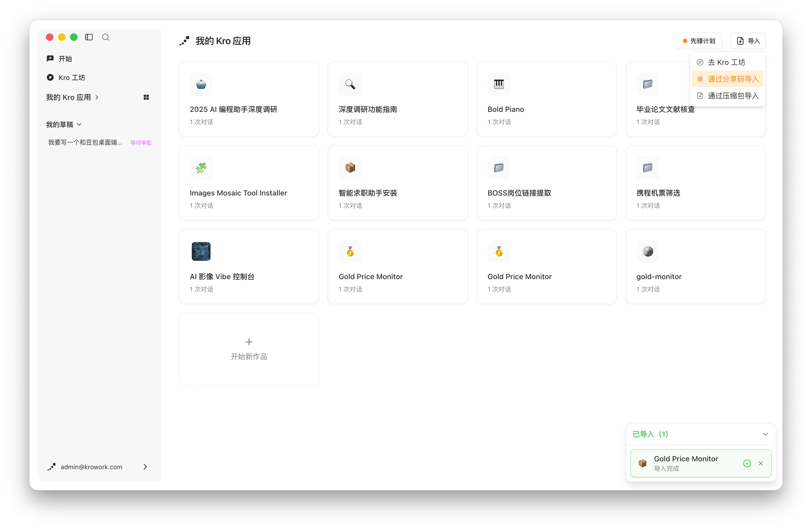The height and width of the screenshot is (529, 812).
Task: Switch to grid view icon beside 我的 Kro 应用
Action: click(x=146, y=97)
